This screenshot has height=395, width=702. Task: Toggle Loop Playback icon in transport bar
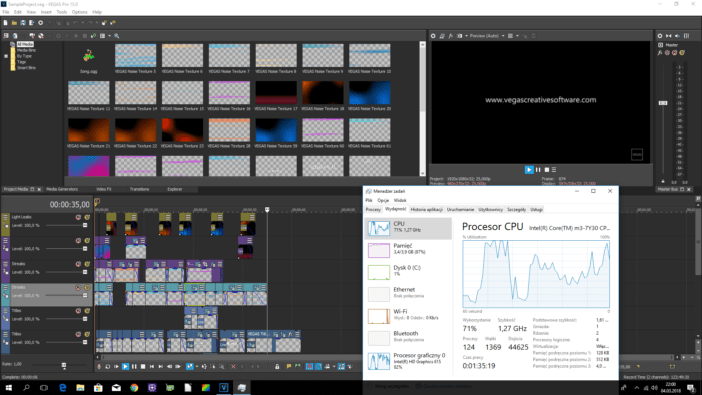click(x=107, y=366)
